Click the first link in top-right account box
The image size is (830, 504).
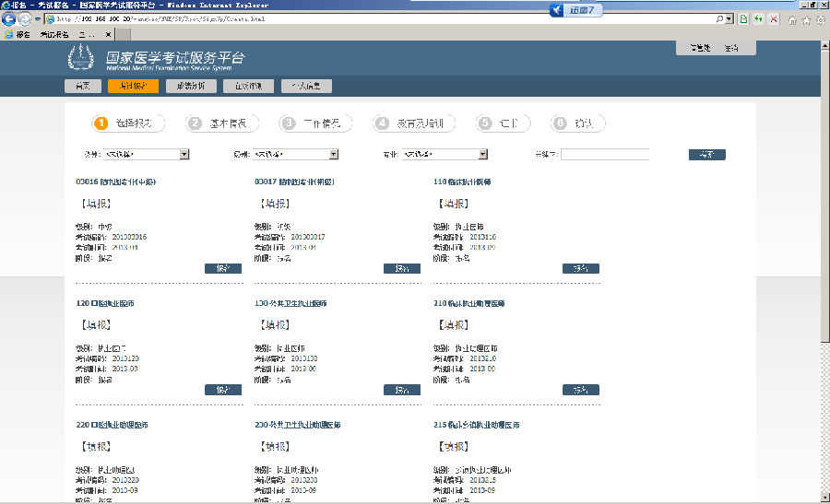(700, 48)
